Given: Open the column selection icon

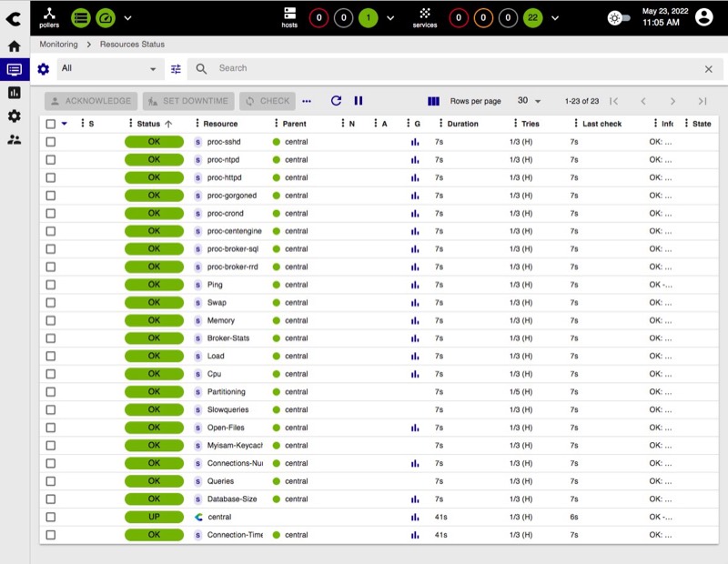Looking at the screenshot, I should (433, 101).
